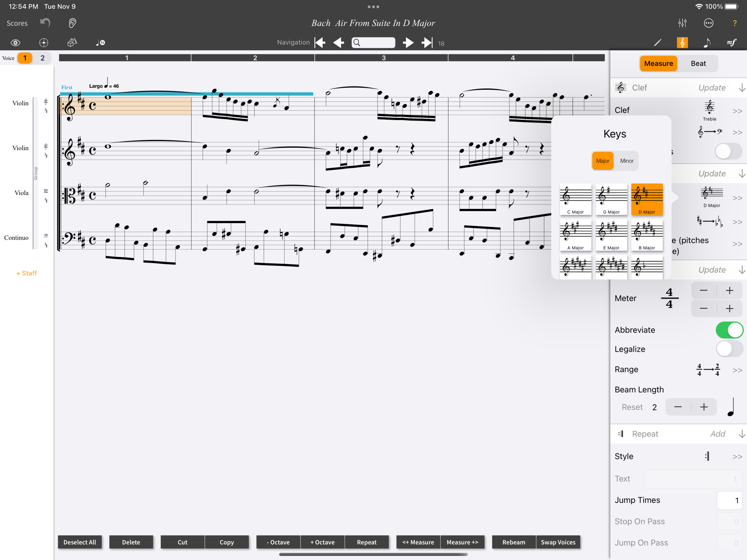Jump to last measure navigation arrow

pos(427,42)
